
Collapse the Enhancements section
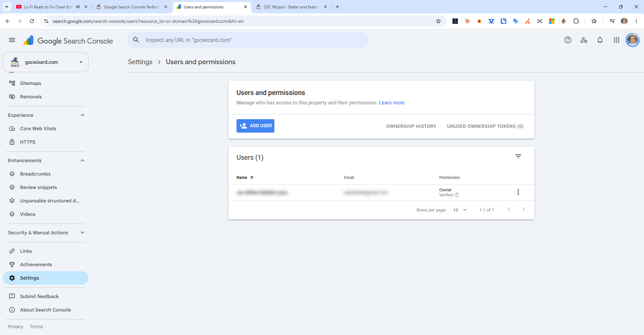83,160
